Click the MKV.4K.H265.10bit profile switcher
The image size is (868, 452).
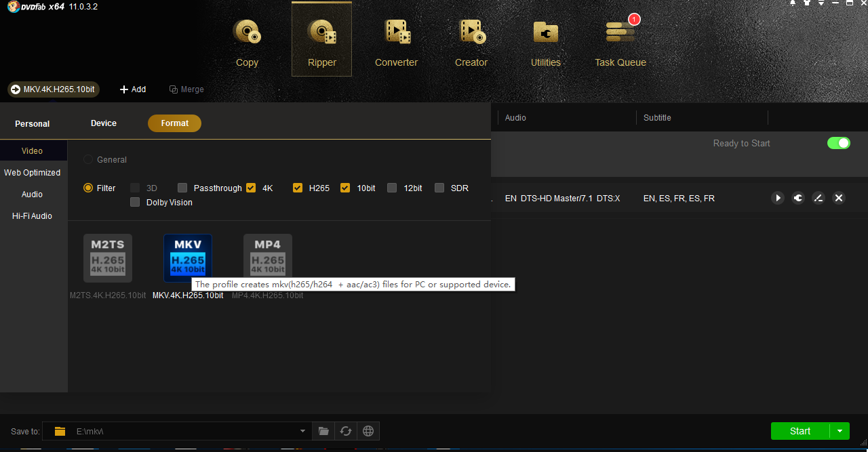click(54, 89)
